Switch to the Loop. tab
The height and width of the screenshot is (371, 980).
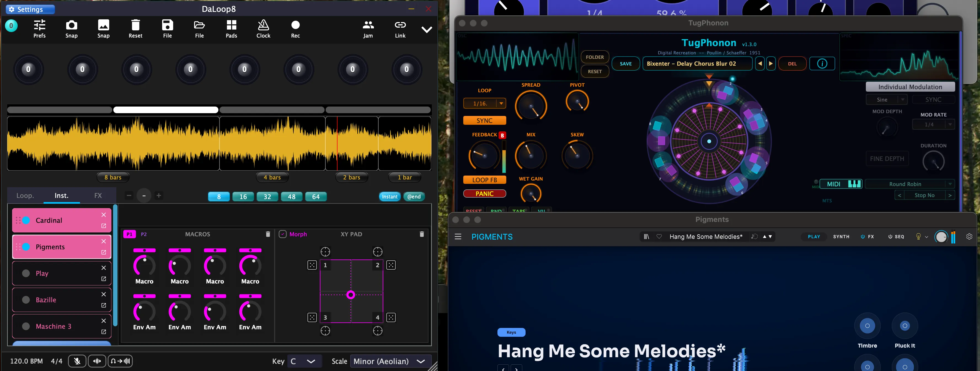pos(25,195)
